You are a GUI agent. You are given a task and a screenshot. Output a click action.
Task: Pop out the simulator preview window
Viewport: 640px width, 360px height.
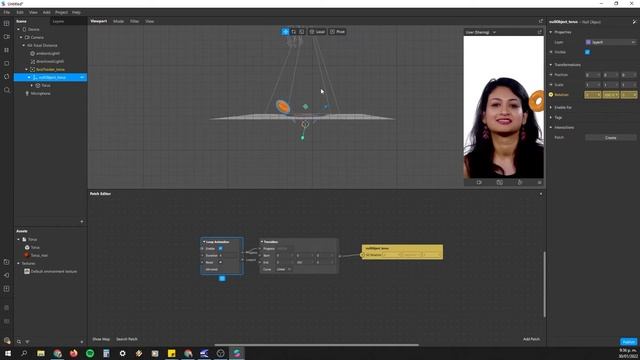point(540,32)
